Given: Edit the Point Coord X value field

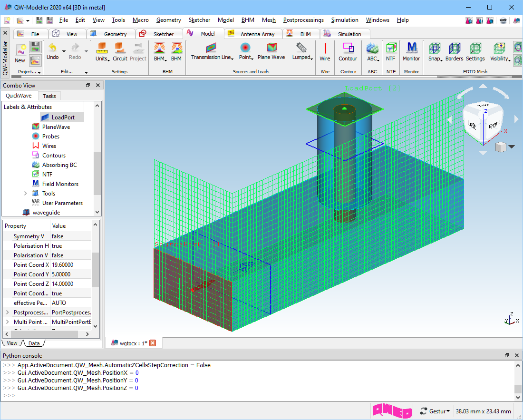Looking at the screenshot, I should pyautogui.click(x=71, y=264).
